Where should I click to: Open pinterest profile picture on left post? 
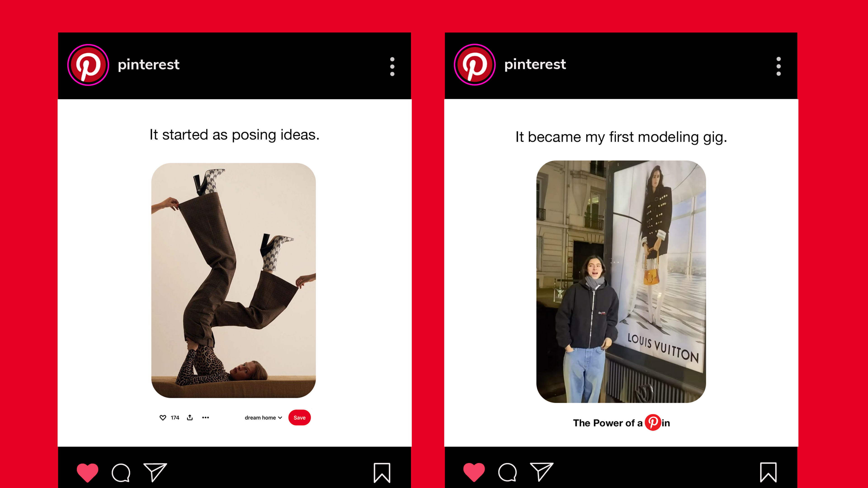pos(88,65)
